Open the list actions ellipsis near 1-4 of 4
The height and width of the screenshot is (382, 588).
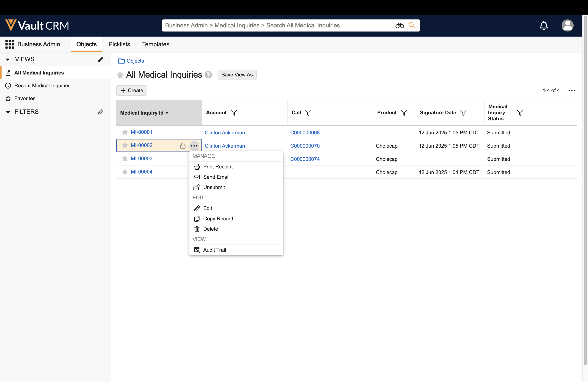click(572, 91)
